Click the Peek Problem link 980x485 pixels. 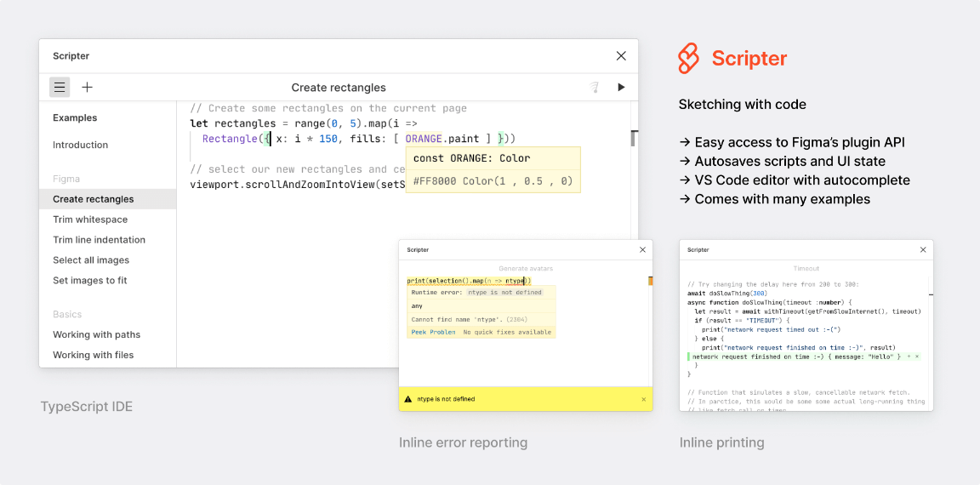pos(433,332)
